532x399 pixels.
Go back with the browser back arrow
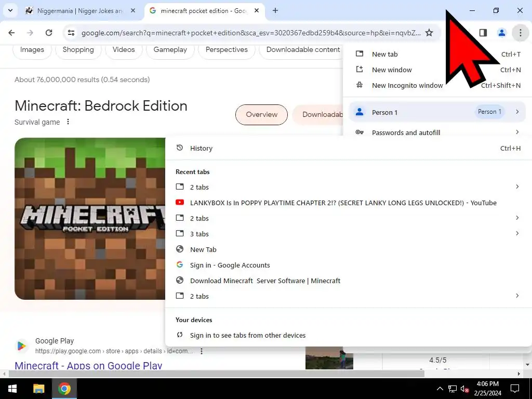tap(11, 33)
